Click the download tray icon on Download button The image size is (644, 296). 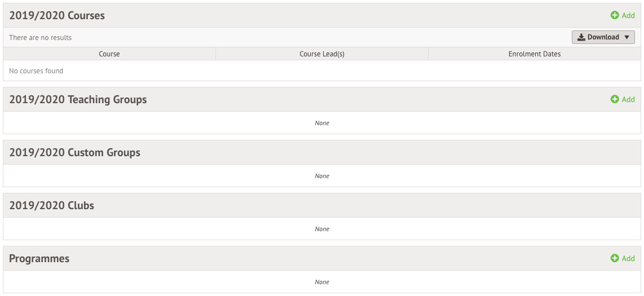click(x=581, y=37)
